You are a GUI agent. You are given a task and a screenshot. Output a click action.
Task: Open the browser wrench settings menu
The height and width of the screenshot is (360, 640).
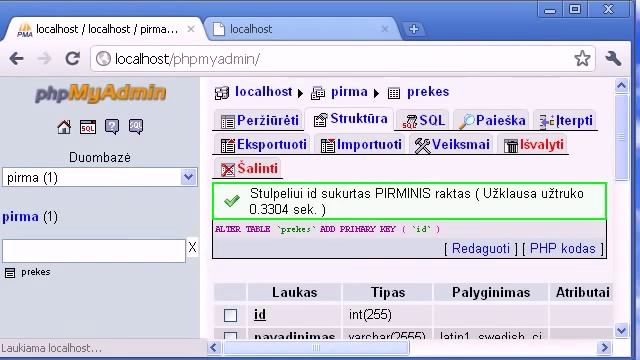(x=613, y=59)
